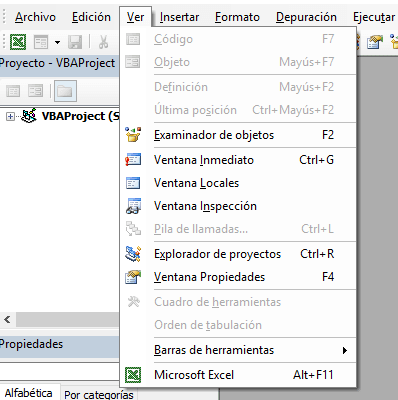398x400 pixels.
Task: Click the F4 shortcut beside Ventana Propiedades
Action: pos(328,277)
